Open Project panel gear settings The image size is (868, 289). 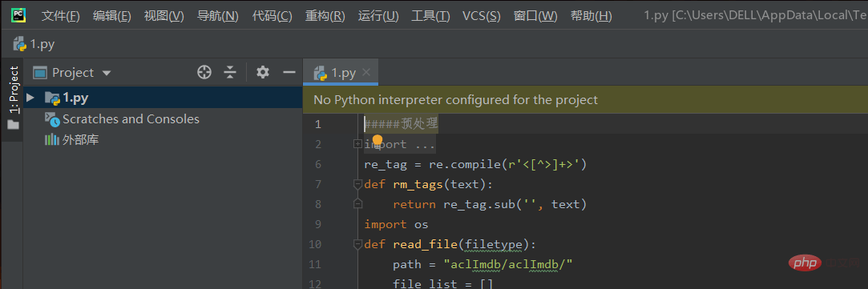[263, 72]
